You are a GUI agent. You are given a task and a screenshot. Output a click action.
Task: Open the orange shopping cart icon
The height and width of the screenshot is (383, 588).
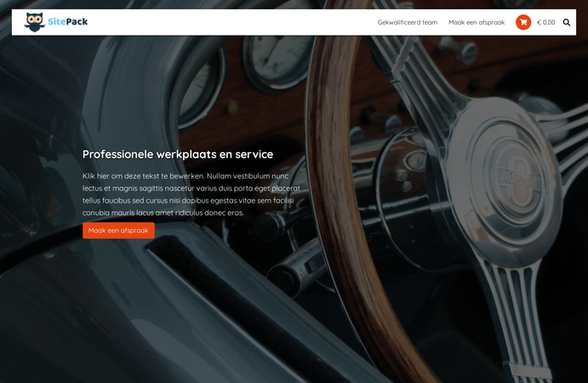(x=523, y=22)
